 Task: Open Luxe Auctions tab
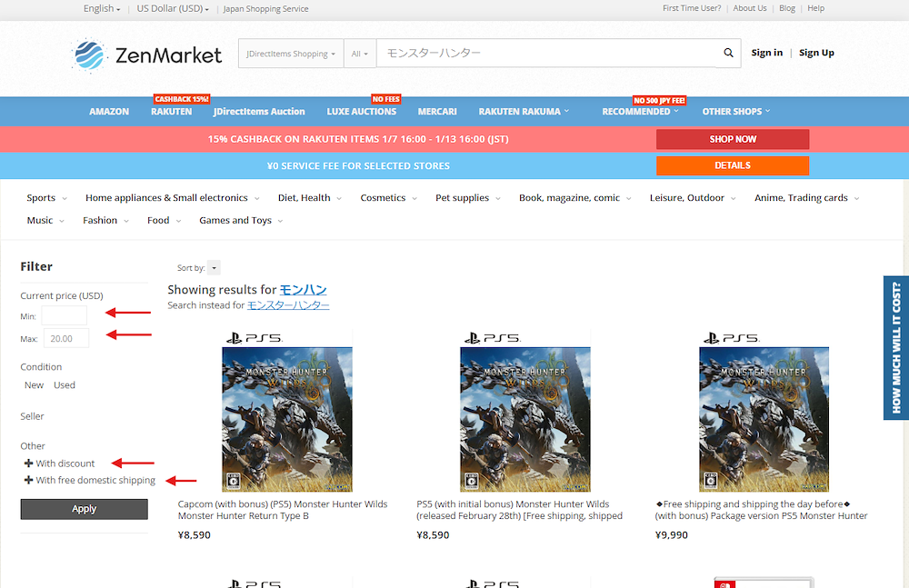361,112
